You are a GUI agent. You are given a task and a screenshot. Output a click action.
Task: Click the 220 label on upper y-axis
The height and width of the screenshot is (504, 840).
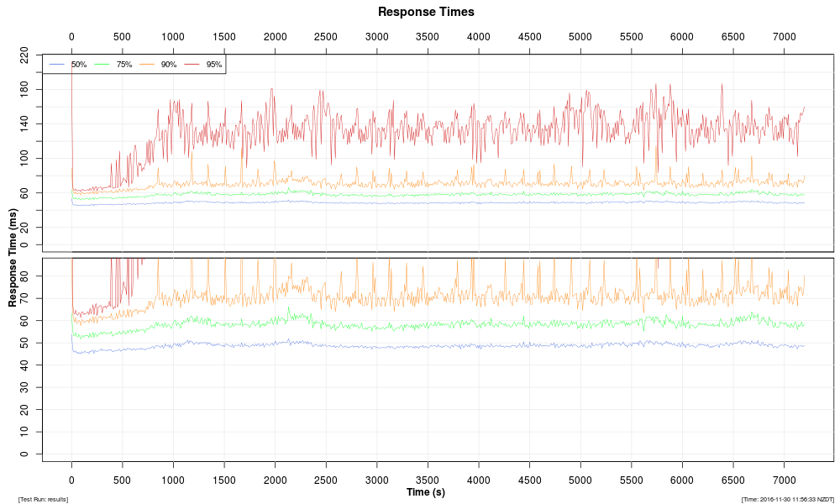tap(24, 55)
